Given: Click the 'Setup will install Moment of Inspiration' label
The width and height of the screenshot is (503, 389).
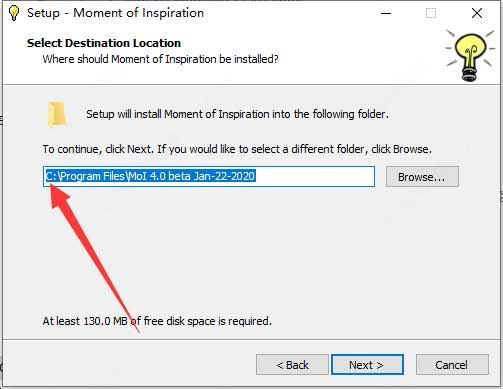Looking at the screenshot, I should (x=237, y=114).
